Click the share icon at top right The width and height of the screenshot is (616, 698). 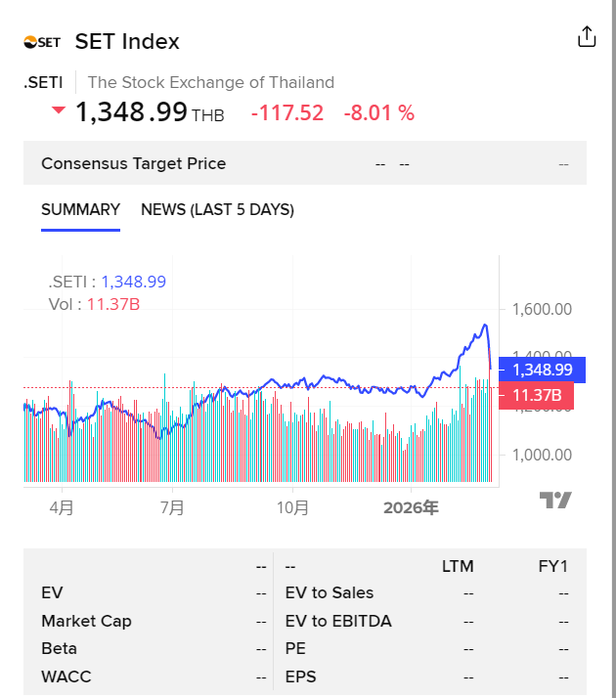pos(587,37)
